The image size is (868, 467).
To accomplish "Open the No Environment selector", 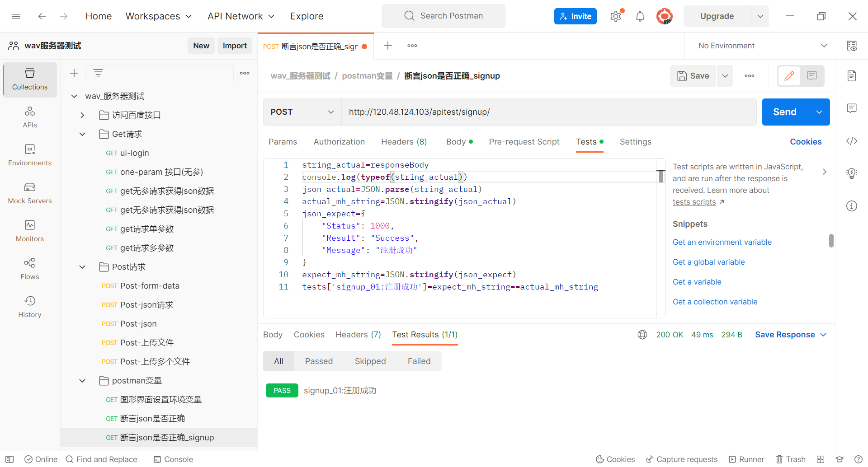I will coord(762,46).
